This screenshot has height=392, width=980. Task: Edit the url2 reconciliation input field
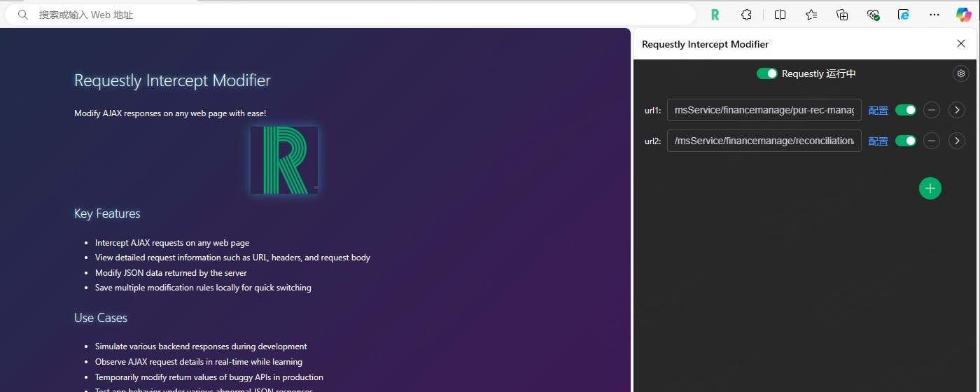coord(764,141)
